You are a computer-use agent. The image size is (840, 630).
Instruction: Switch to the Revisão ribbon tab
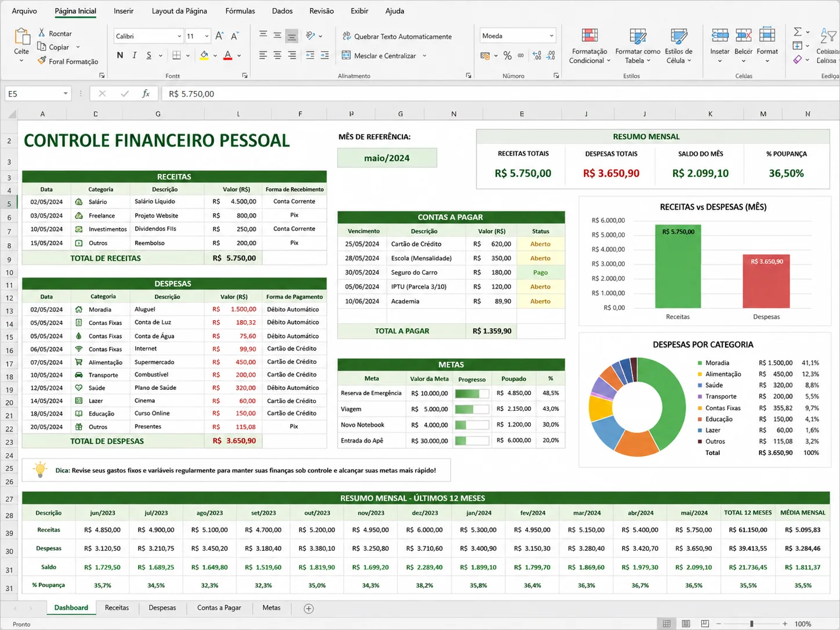click(321, 11)
